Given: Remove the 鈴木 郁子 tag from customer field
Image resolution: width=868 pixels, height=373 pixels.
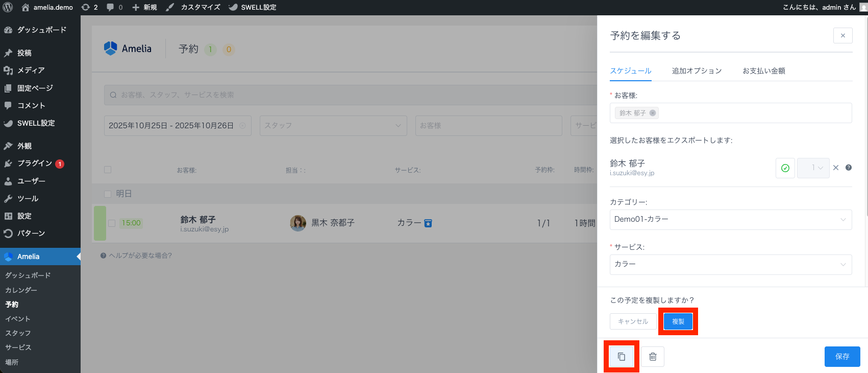Looking at the screenshot, I should tap(653, 113).
